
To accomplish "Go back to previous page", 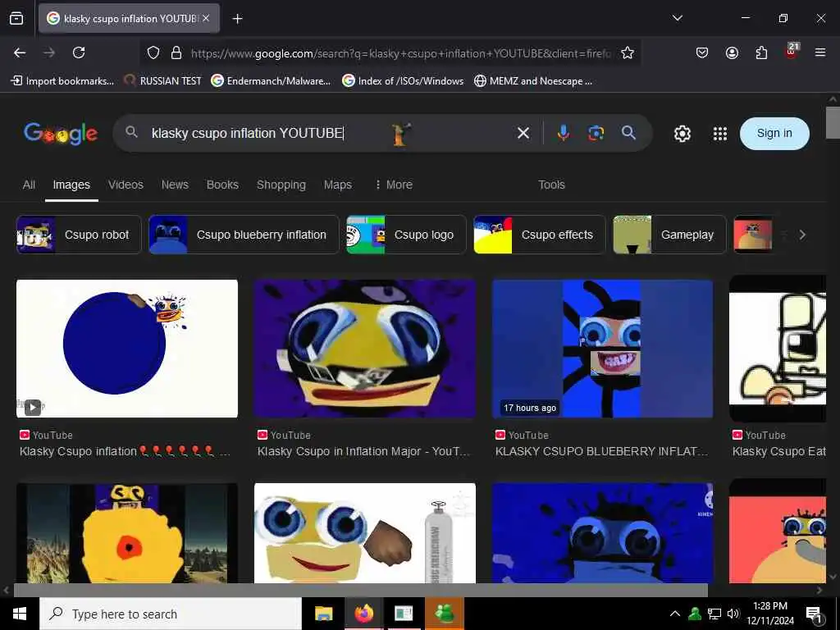I will coord(20,52).
